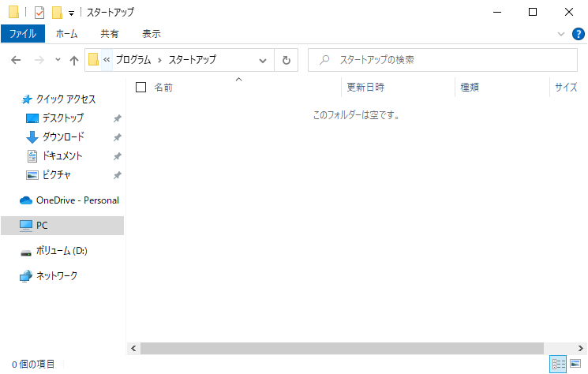This screenshot has width=588, height=374.
Task: Open the recent locations dropdown arrow
Action: [58, 60]
